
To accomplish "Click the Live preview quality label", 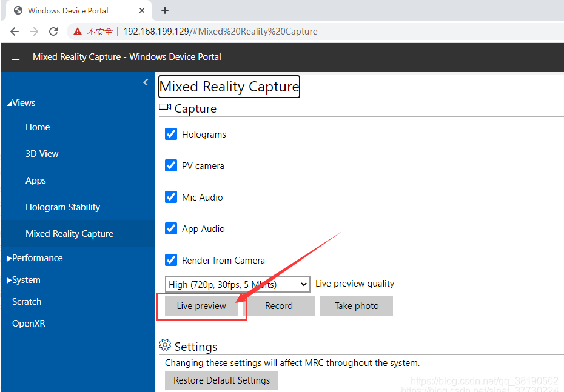I will [355, 284].
